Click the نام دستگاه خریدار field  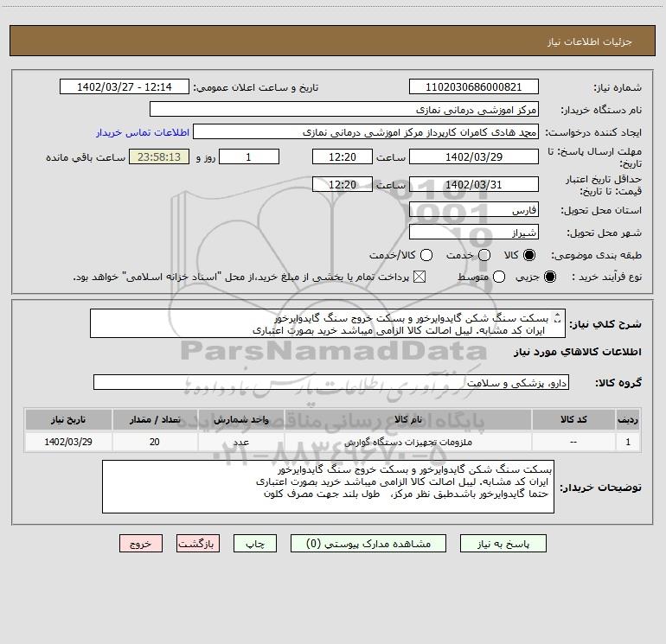[344, 109]
